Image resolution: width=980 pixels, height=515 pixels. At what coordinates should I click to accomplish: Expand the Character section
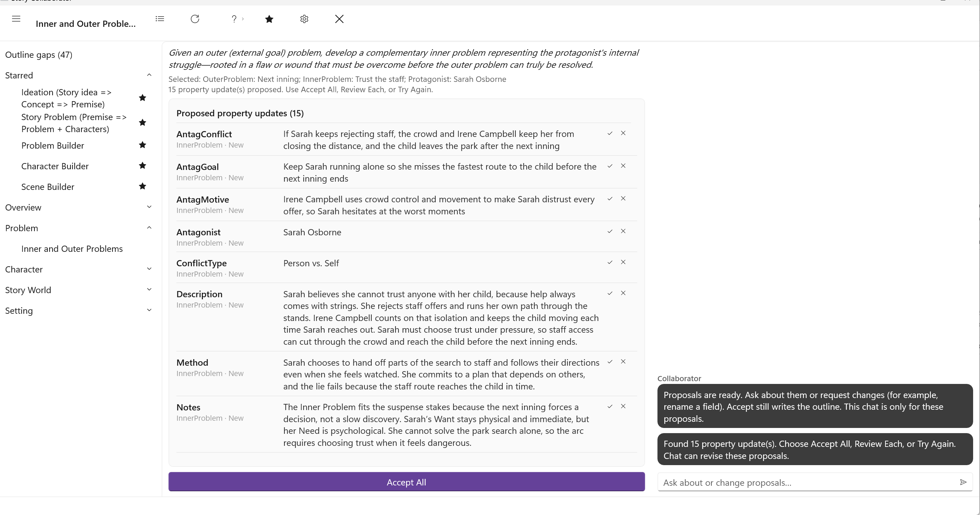point(149,269)
